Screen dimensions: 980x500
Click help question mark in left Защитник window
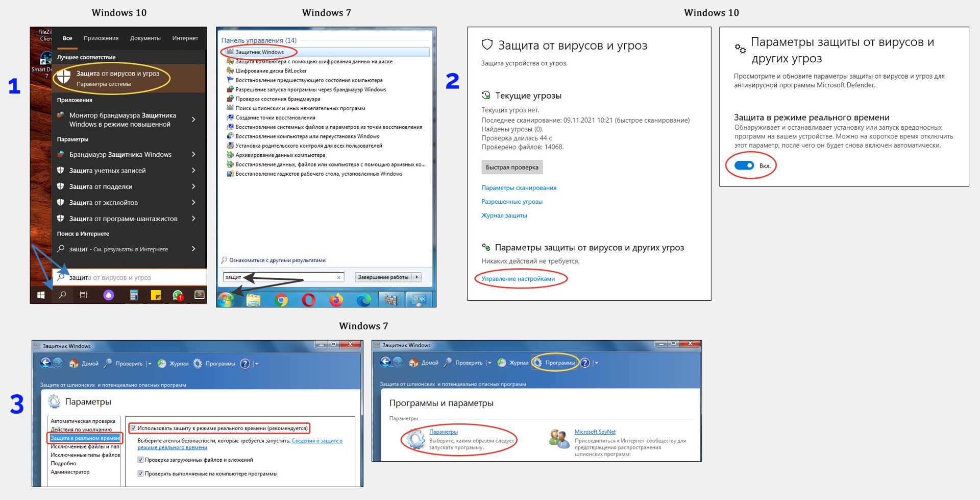tap(245, 364)
